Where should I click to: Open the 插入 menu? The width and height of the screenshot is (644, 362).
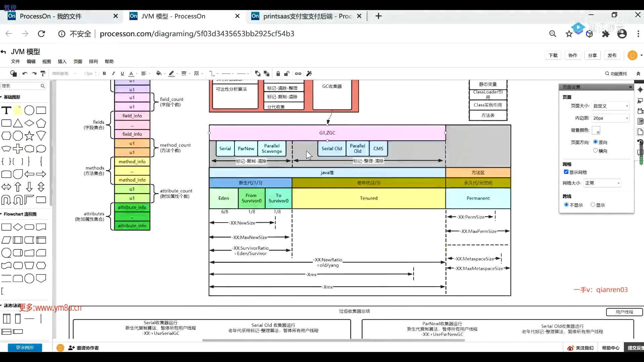click(x=62, y=61)
